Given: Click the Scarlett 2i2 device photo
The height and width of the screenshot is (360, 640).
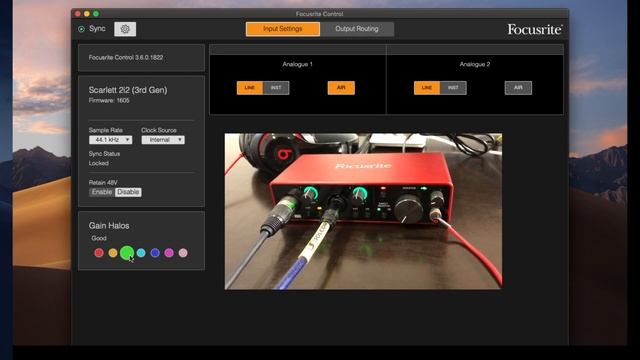Looking at the screenshot, I should point(363,211).
